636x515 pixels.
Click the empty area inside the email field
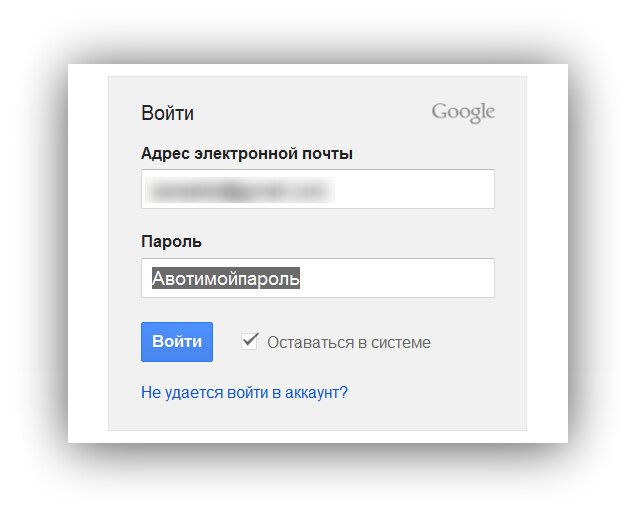click(414, 189)
